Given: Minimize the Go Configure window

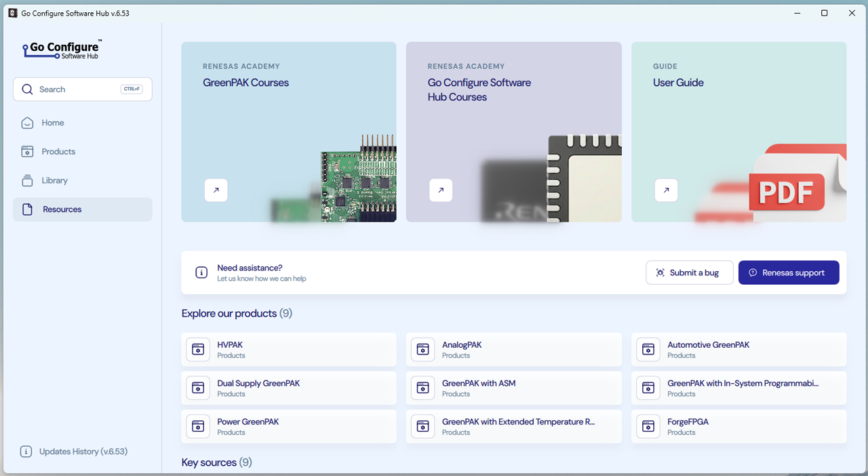Looking at the screenshot, I should [x=797, y=13].
